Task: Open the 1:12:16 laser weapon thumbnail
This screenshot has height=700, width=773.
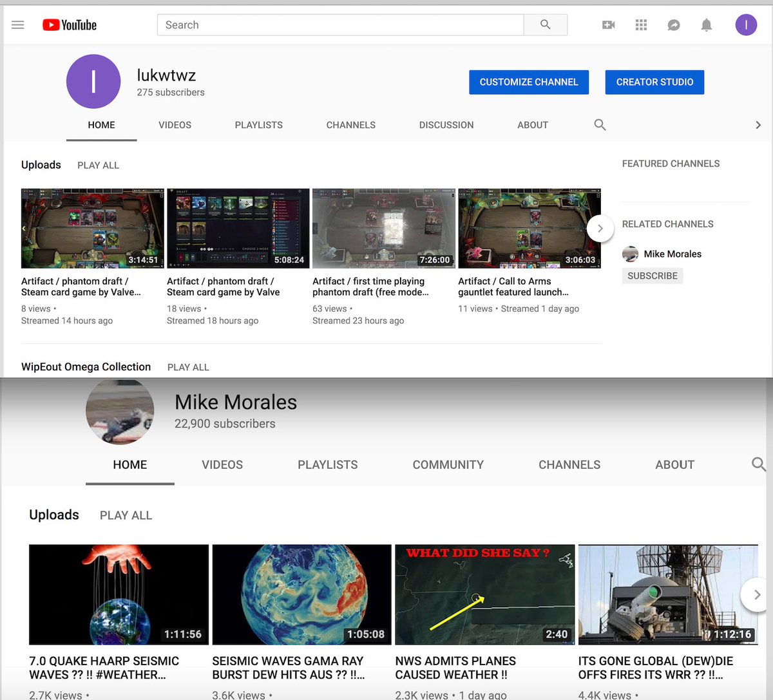Action: [x=668, y=595]
